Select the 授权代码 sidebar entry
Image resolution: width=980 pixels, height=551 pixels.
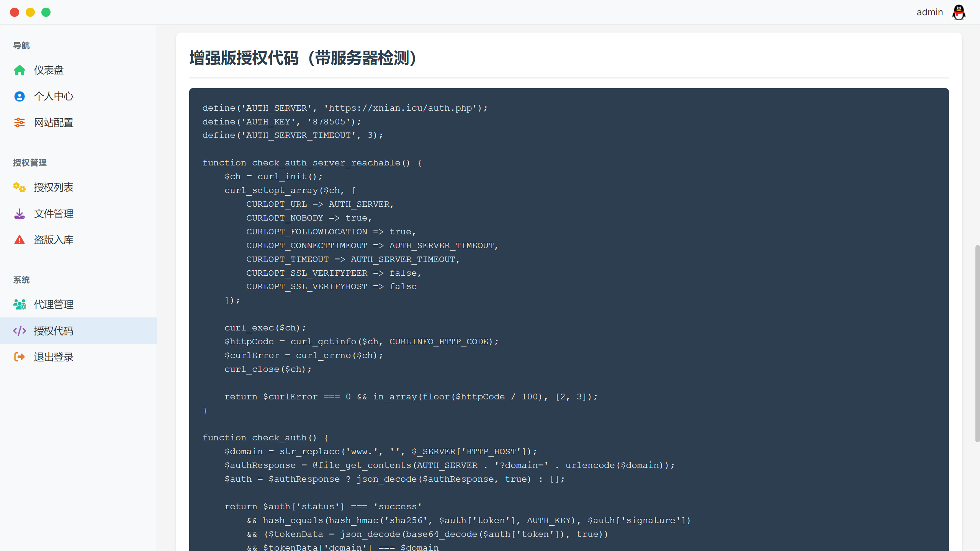pos(54,331)
